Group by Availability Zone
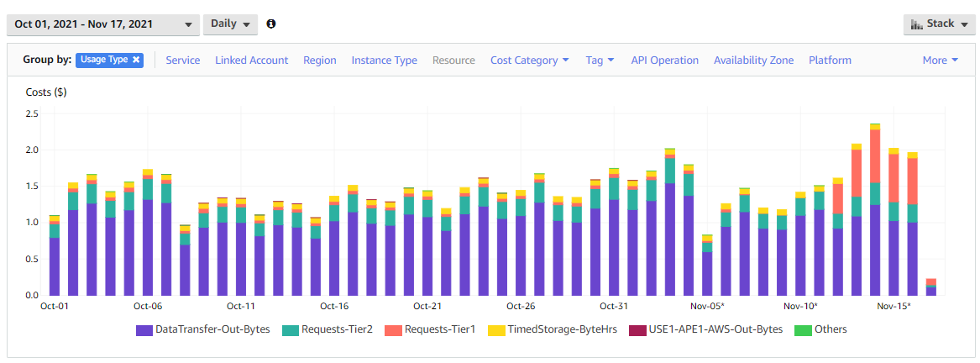The image size is (980, 363). coord(753,60)
